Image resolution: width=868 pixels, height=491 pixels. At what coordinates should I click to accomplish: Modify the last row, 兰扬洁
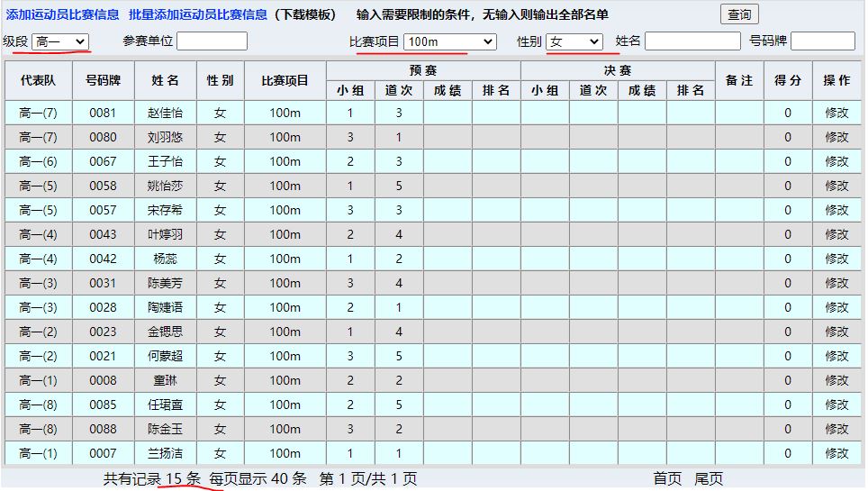coord(836,453)
